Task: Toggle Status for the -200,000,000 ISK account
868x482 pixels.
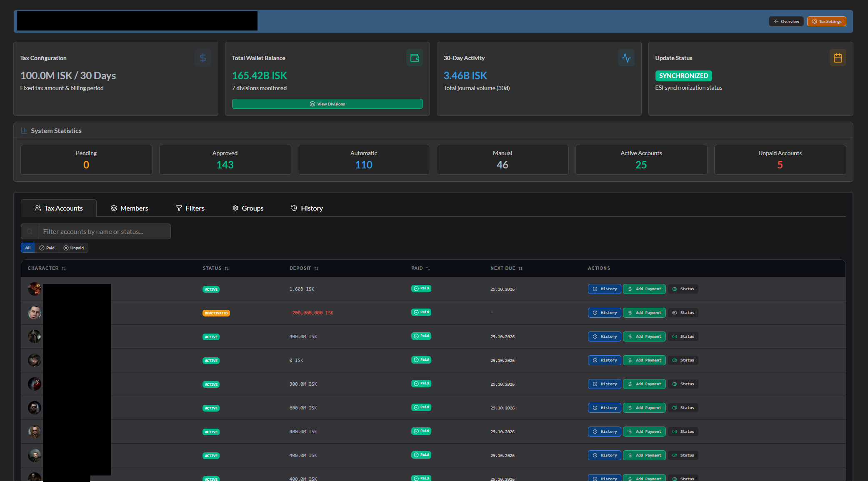Action: click(x=683, y=313)
